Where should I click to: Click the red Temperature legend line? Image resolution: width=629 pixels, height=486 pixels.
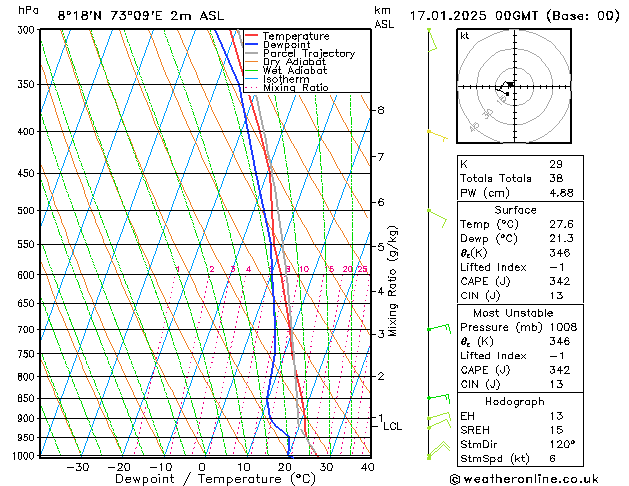(251, 35)
